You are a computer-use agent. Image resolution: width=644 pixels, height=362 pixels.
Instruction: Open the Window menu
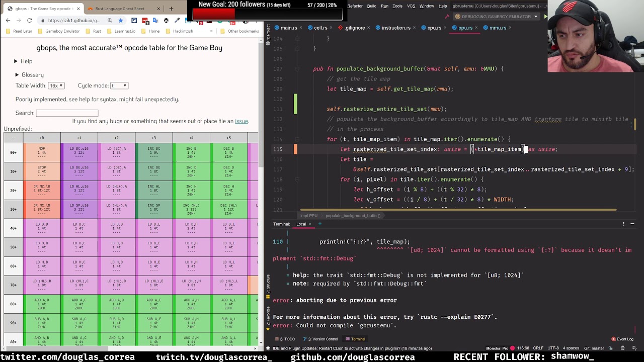[x=427, y=6]
